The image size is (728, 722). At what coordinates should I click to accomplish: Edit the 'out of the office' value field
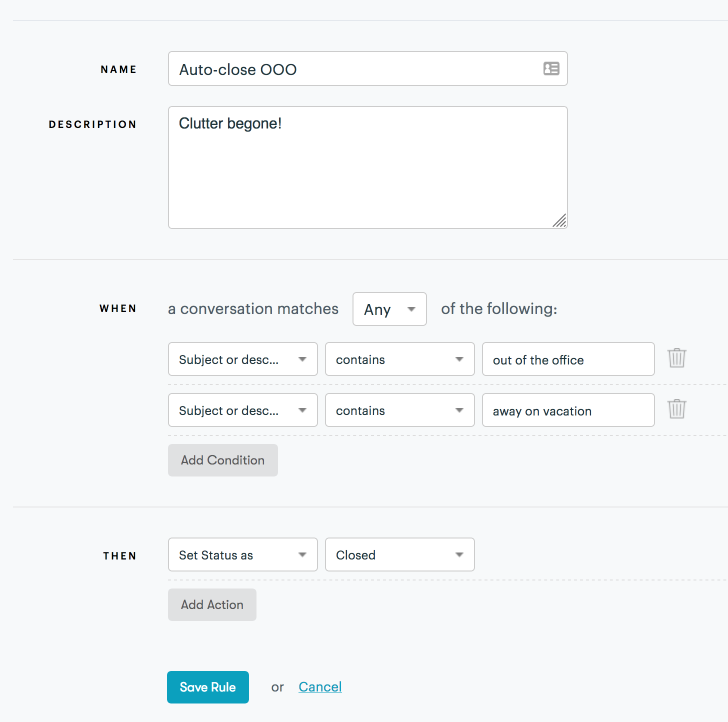coord(568,359)
